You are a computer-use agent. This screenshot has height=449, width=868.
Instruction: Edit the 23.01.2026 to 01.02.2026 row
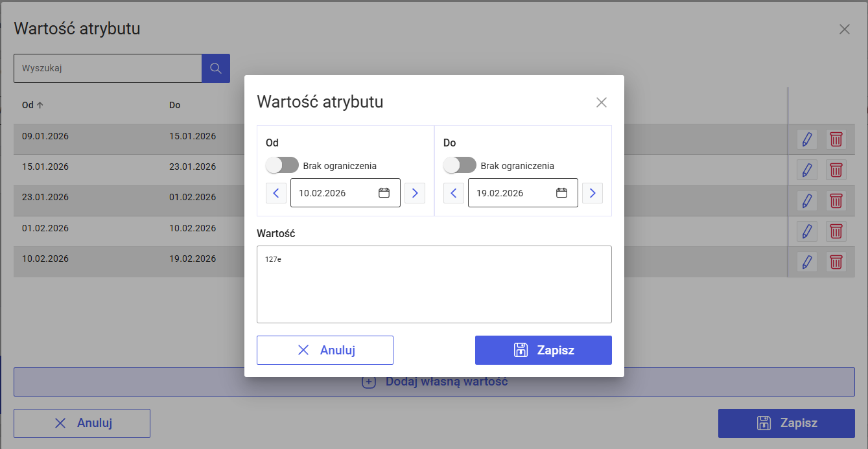pos(806,200)
